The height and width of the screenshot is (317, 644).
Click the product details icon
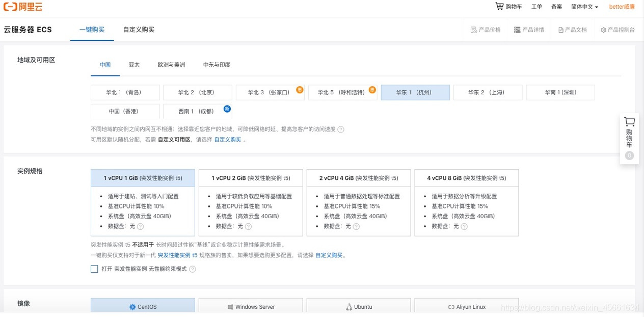517,30
